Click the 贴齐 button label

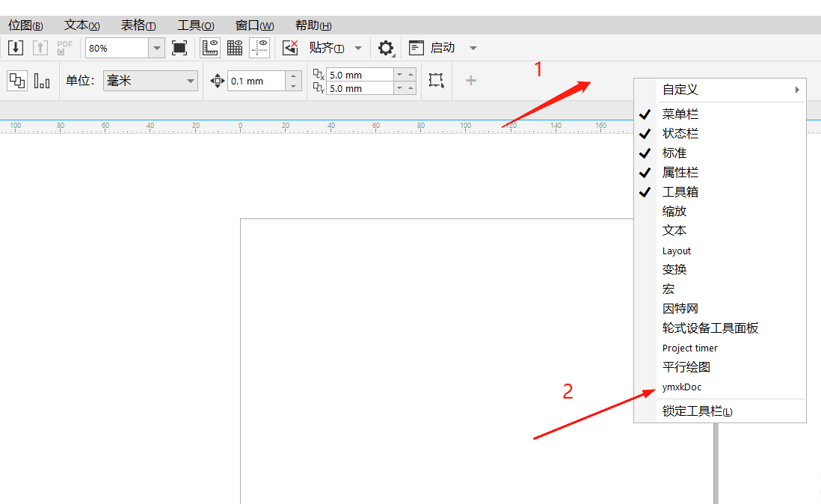pos(326,48)
